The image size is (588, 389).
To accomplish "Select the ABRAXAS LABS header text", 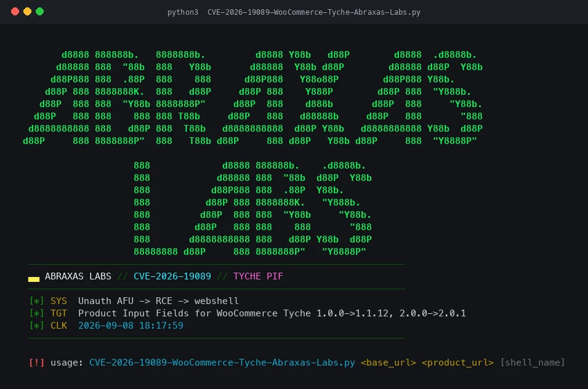I will (78, 276).
